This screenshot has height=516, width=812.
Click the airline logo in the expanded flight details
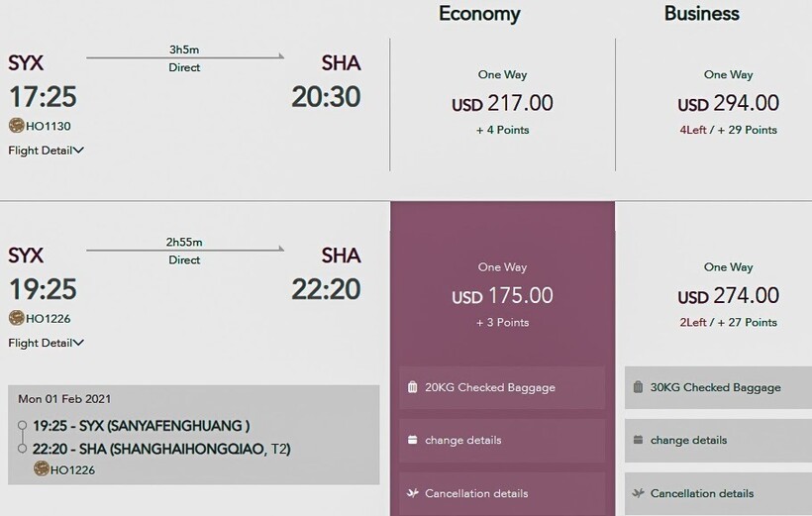[42, 468]
